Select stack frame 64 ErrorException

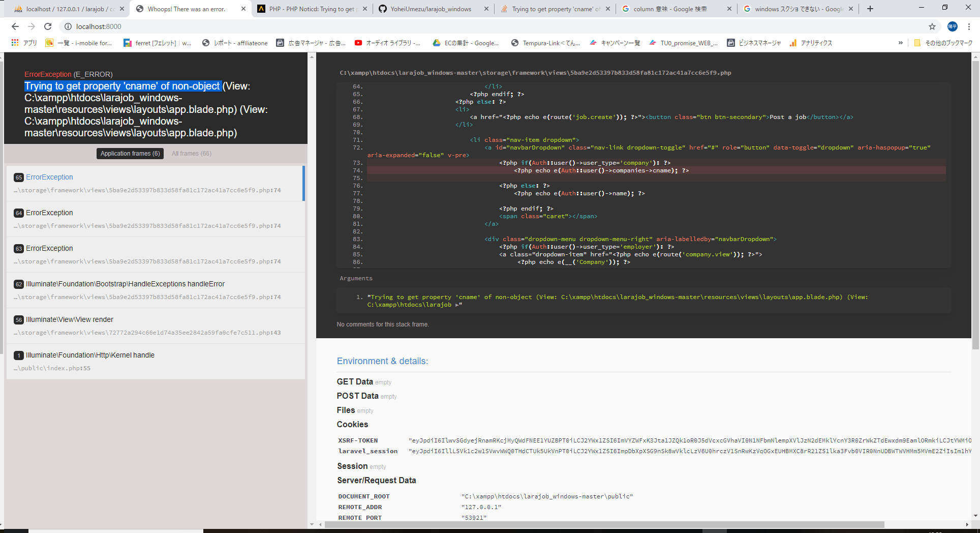(156, 219)
